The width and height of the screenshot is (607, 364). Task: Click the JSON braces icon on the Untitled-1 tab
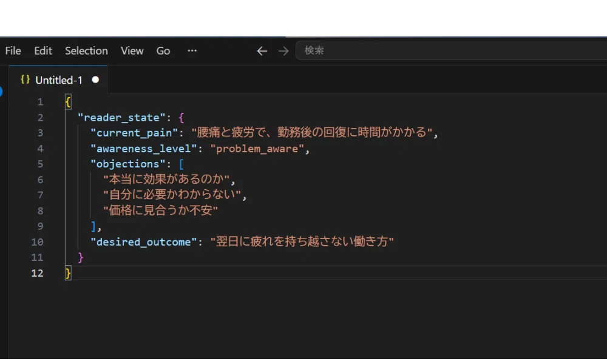[25, 79]
